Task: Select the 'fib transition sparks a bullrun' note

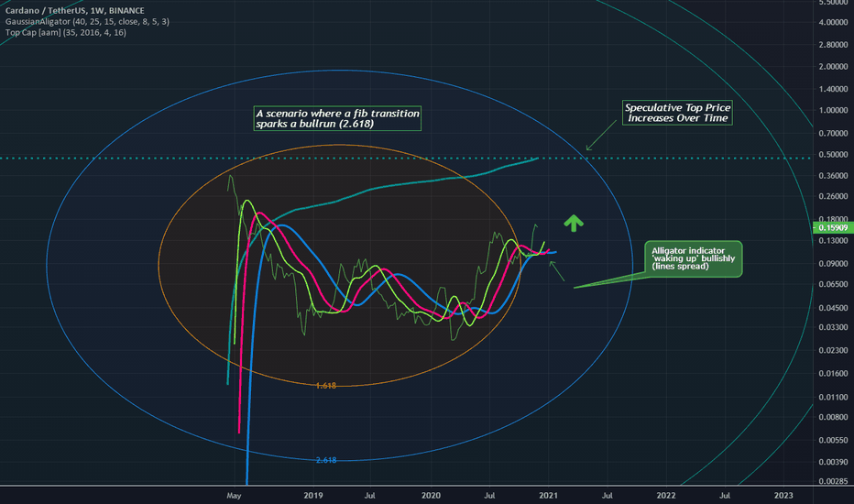Action: [337, 118]
